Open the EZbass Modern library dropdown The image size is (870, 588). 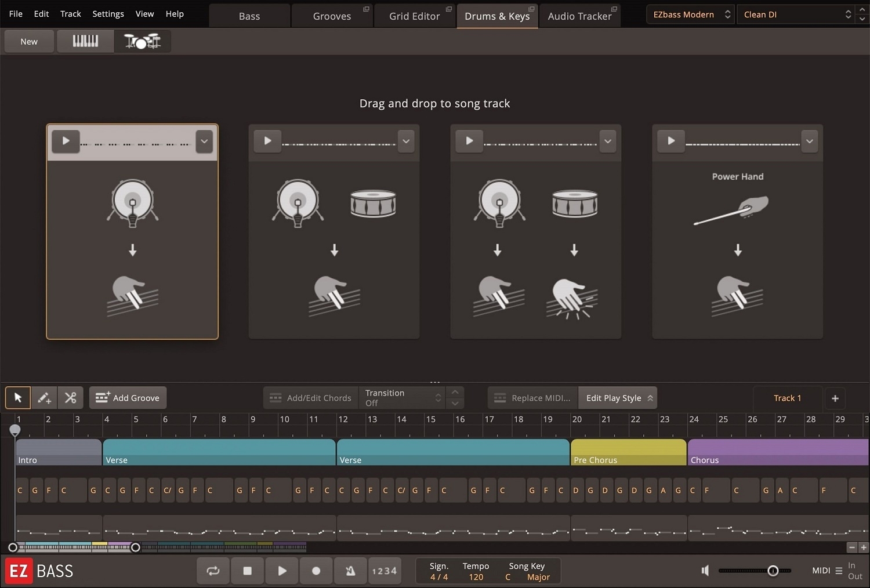coord(690,14)
